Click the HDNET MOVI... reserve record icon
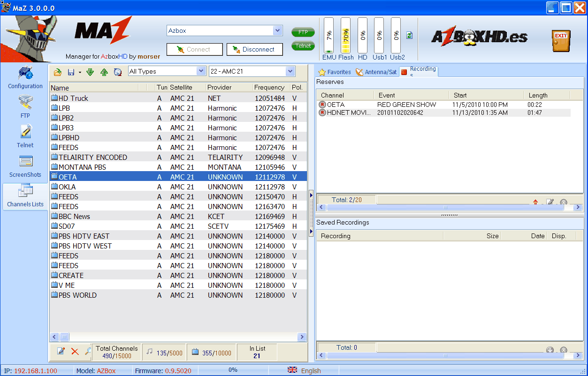 (x=322, y=113)
